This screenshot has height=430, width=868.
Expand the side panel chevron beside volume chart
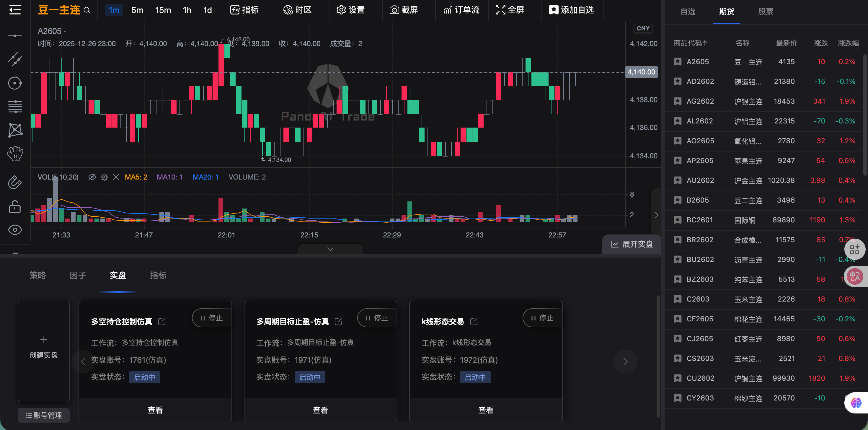[x=656, y=215]
